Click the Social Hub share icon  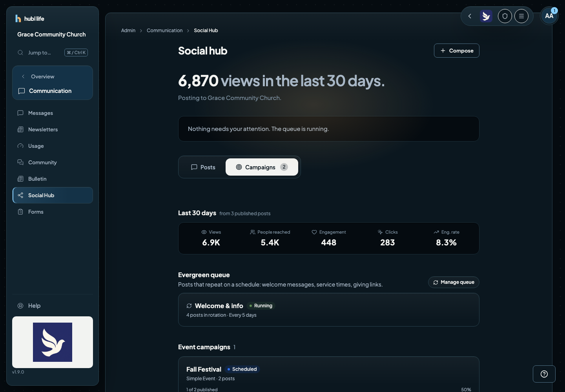20,195
